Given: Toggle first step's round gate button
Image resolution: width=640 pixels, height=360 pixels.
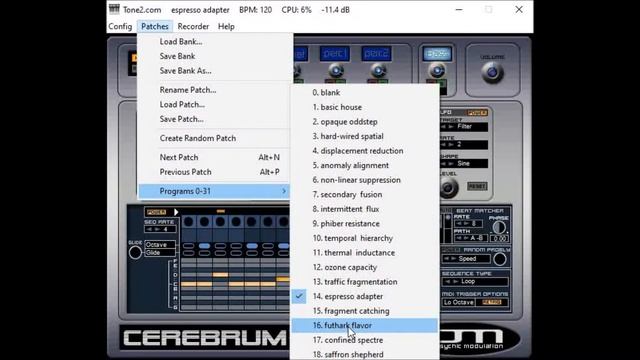Looking at the screenshot, I should click(189, 222).
